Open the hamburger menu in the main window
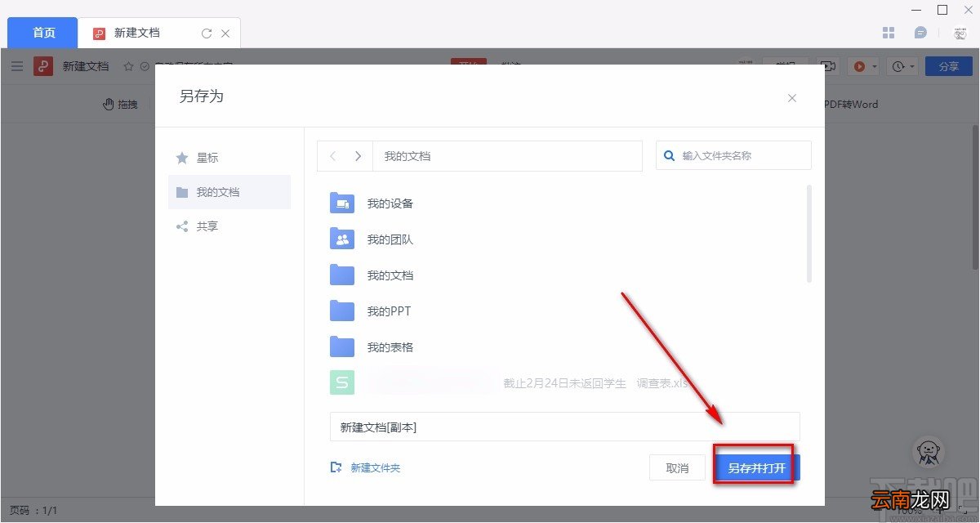The height and width of the screenshot is (523, 980). click(x=17, y=66)
